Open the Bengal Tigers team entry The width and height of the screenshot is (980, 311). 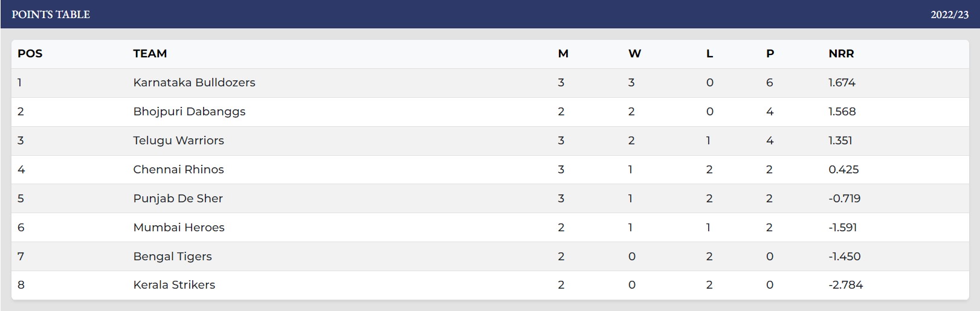tap(172, 257)
